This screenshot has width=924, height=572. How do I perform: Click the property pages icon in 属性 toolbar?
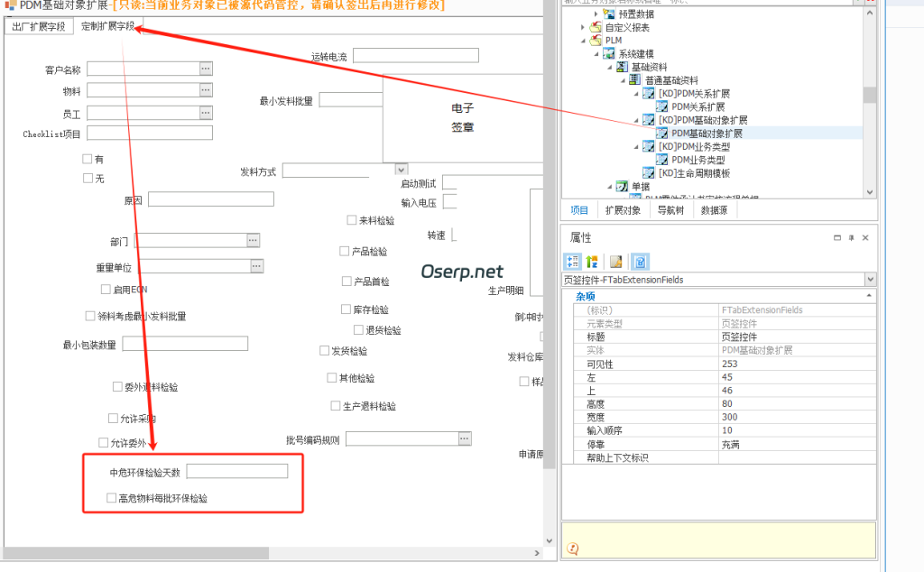point(615,261)
